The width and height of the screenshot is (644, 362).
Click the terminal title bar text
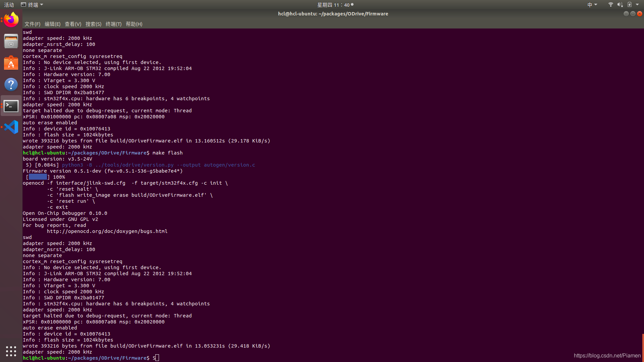click(333, 14)
